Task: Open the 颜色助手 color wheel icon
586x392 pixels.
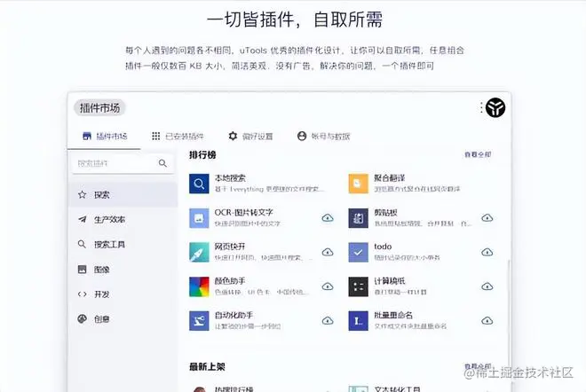Action: click(x=199, y=286)
